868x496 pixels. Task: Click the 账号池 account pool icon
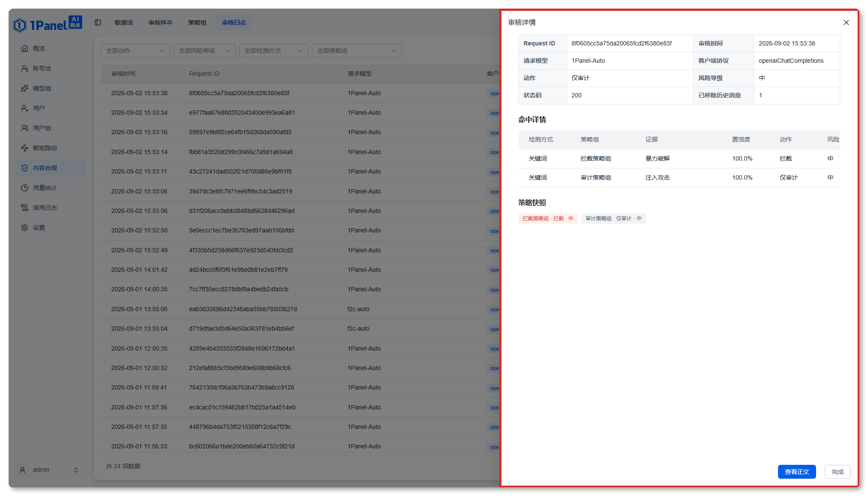(25, 68)
